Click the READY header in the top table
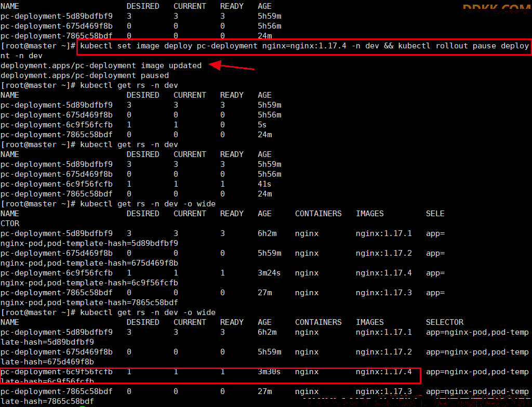532x407 pixels. [x=232, y=6]
